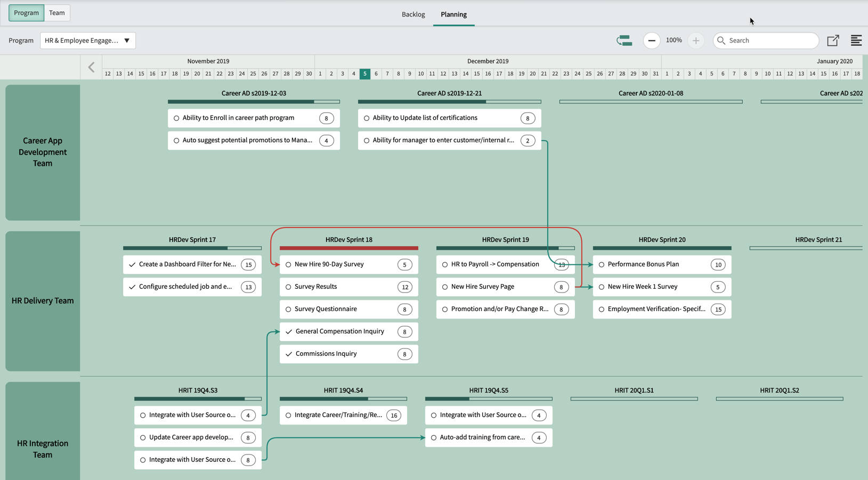Select the Program view button
868x480 pixels.
(x=26, y=13)
